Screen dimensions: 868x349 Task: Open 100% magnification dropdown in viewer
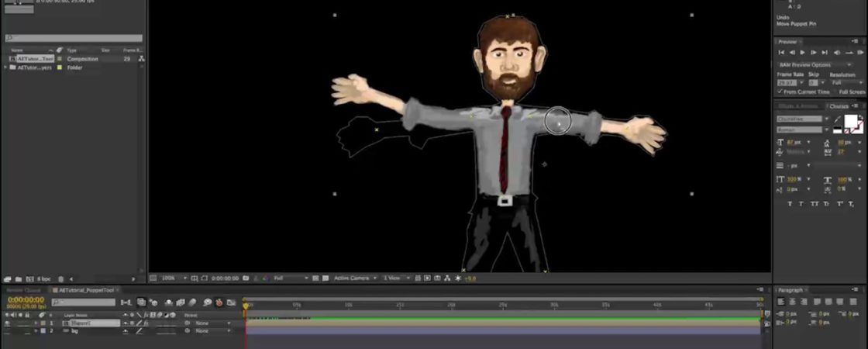(x=174, y=278)
